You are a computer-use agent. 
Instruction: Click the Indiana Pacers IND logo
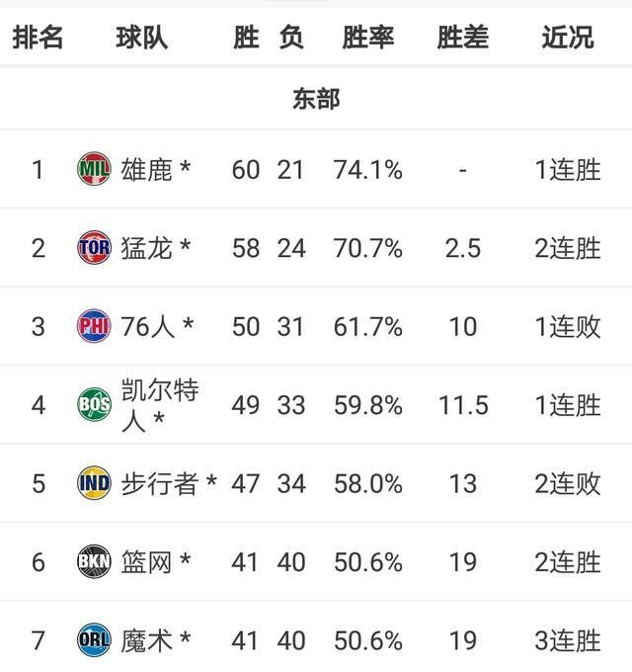pos(94,483)
